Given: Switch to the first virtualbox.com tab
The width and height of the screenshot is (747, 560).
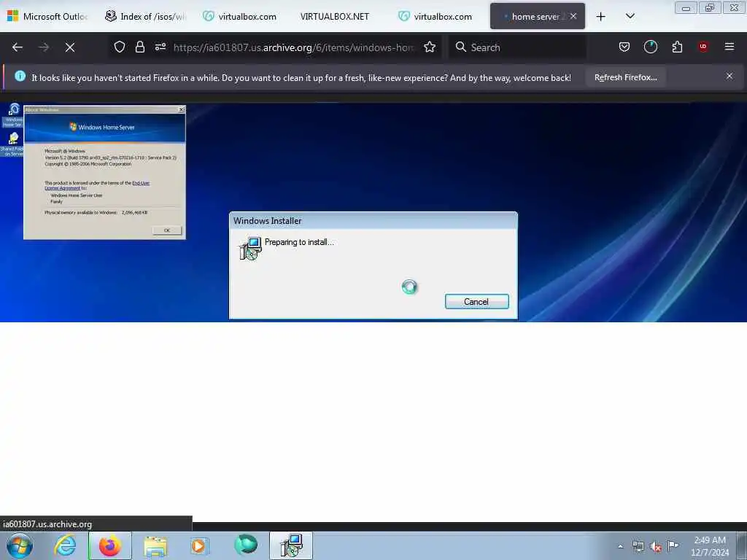Looking at the screenshot, I should point(241,16).
